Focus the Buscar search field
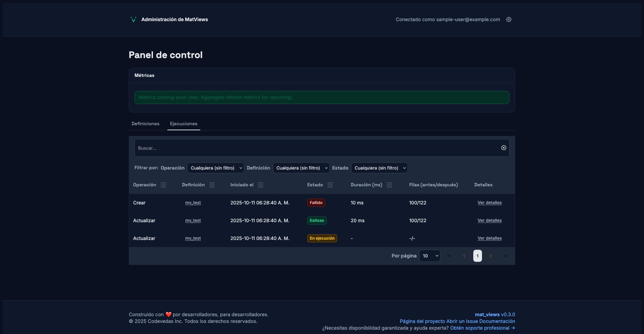 315,148
